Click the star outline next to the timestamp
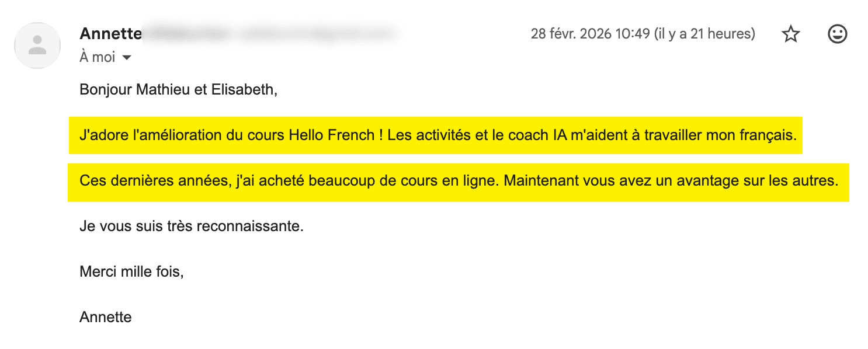The width and height of the screenshot is (868, 349). tap(790, 34)
